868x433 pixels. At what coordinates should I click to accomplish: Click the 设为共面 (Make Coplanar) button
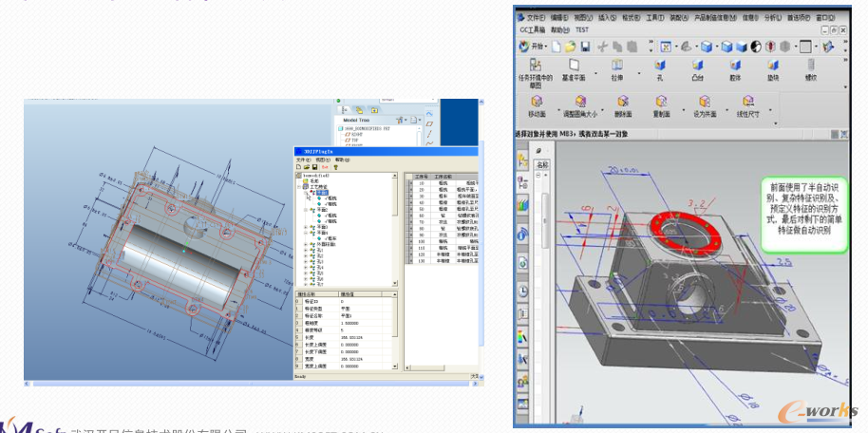[x=705, y=103]
